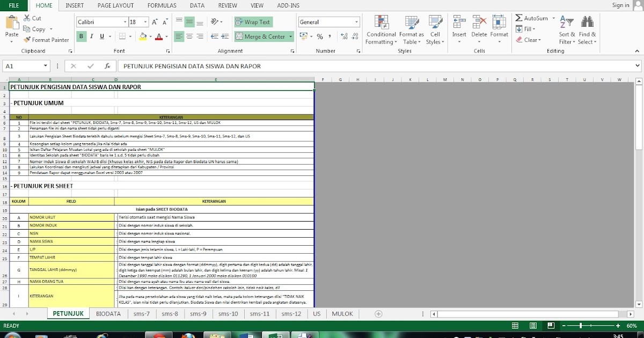Open the General number format dropdown
This screenshot has width=644, height=338.
click(357, 22)
